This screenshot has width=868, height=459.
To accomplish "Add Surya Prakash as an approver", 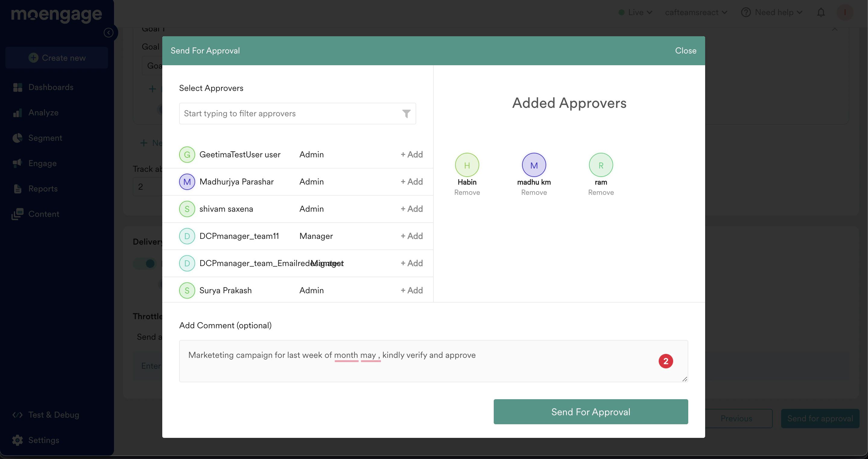I will [x=411, y=290].
